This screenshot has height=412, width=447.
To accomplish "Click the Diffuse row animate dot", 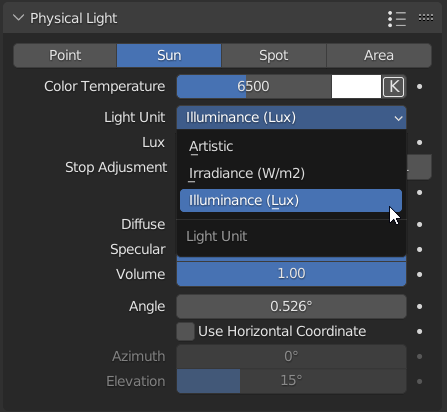I will tap(420, 225).
